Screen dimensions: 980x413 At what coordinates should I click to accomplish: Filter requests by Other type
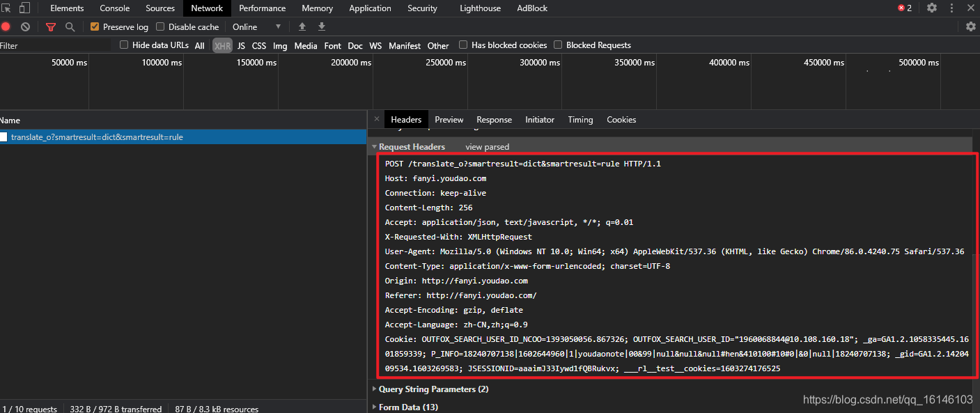pyautogui.click(x=438, y=46)
